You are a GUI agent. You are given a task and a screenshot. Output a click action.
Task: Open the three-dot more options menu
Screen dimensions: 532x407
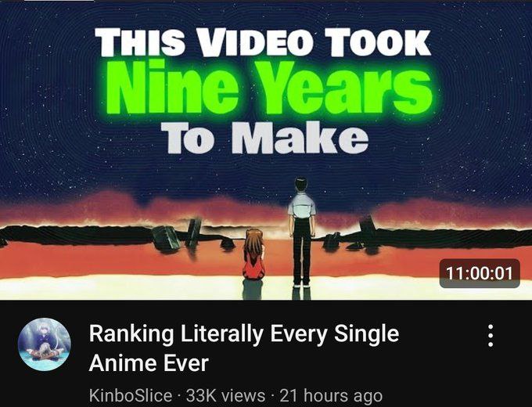pos(491,335)
